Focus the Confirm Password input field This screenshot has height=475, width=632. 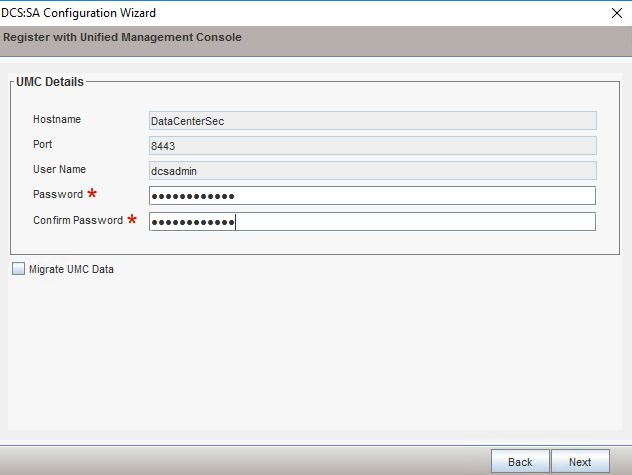click(x=372, y=221)
